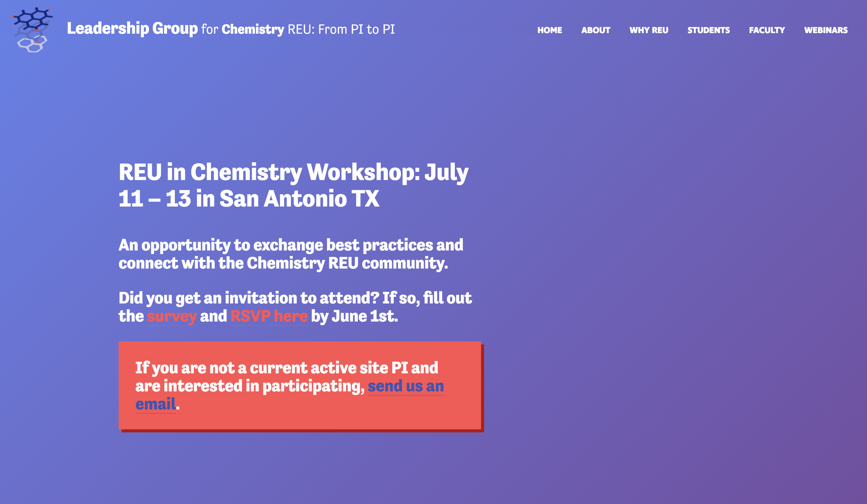Open the HOME navigation item
The width and height of the screenshot is (867, 504).
550,30
